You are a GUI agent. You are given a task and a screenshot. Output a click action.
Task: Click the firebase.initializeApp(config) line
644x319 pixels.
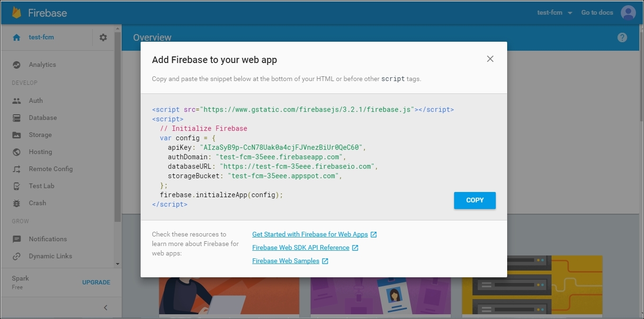pos(222,195)
